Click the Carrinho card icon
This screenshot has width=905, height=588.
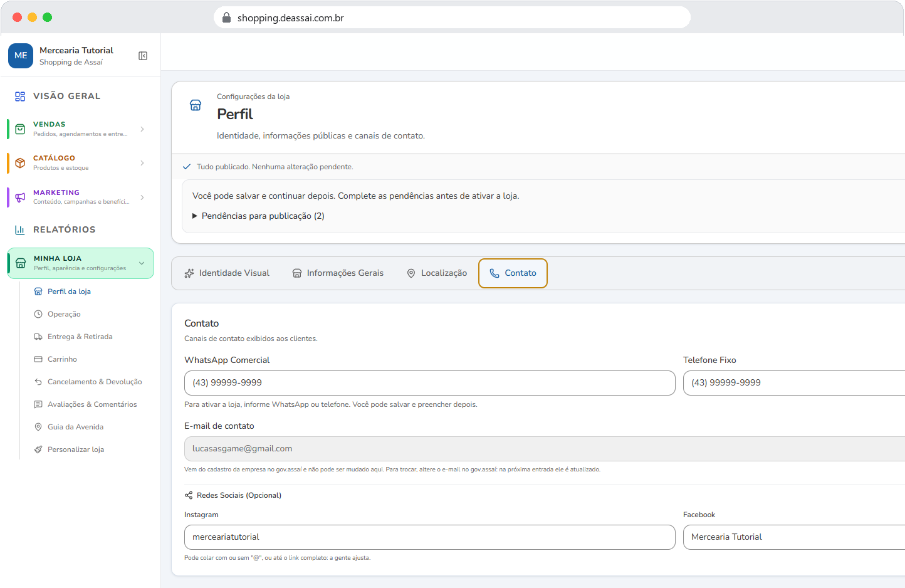tap(38, 359)
